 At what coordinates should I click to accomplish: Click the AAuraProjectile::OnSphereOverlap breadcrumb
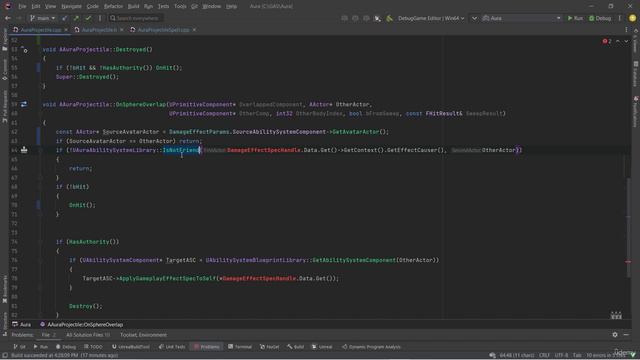pos(82,325)
